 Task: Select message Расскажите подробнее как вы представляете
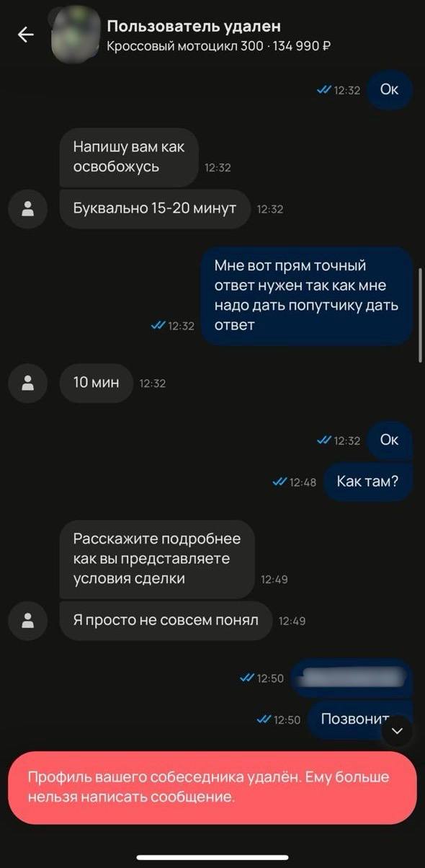point(157,559)
